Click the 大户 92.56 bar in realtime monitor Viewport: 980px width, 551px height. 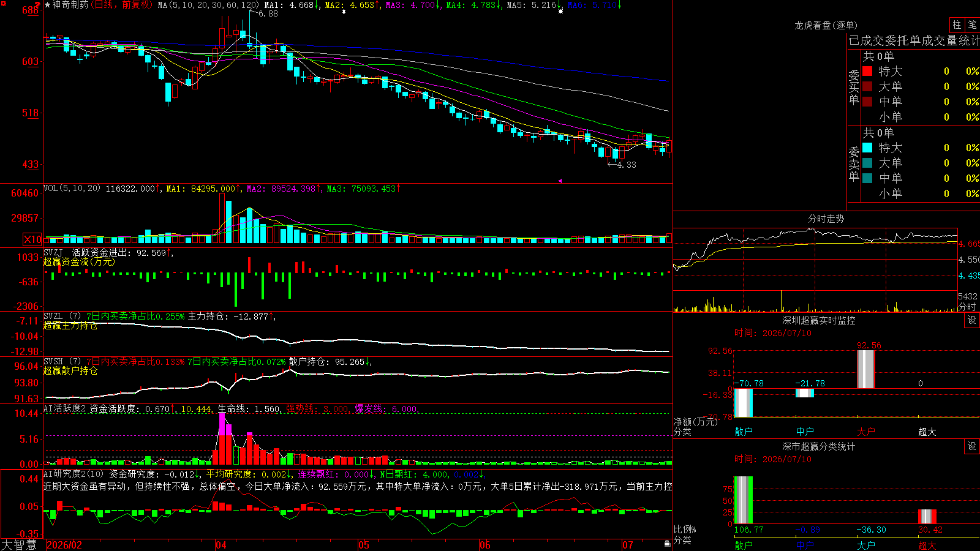865,369
